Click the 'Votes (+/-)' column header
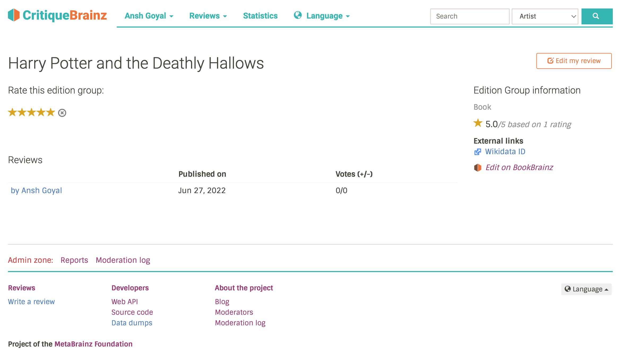 [354, 174]
